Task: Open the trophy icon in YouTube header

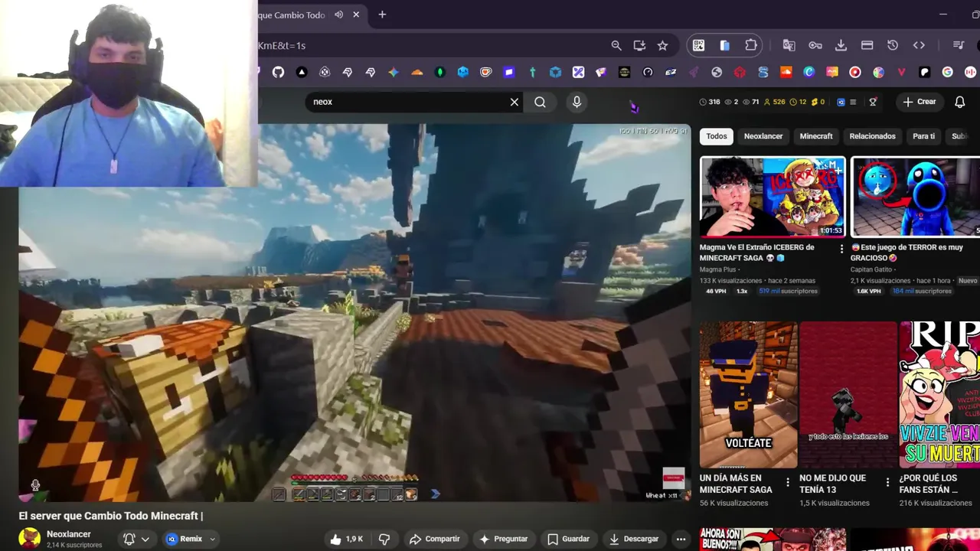Action: tap(873, 102)
